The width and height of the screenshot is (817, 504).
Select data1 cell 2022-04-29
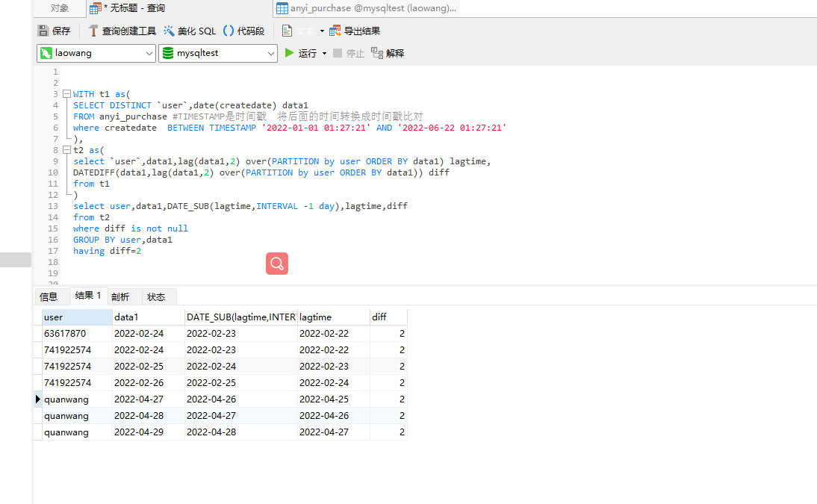149,432
